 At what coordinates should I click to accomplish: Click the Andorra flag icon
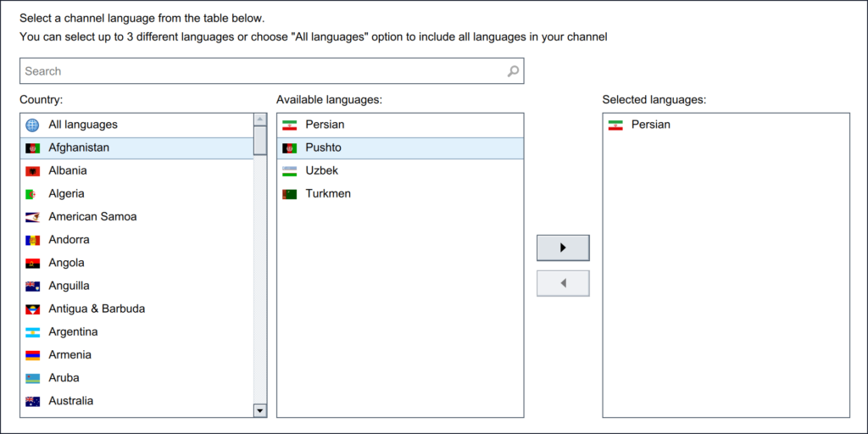coord(32,240)
